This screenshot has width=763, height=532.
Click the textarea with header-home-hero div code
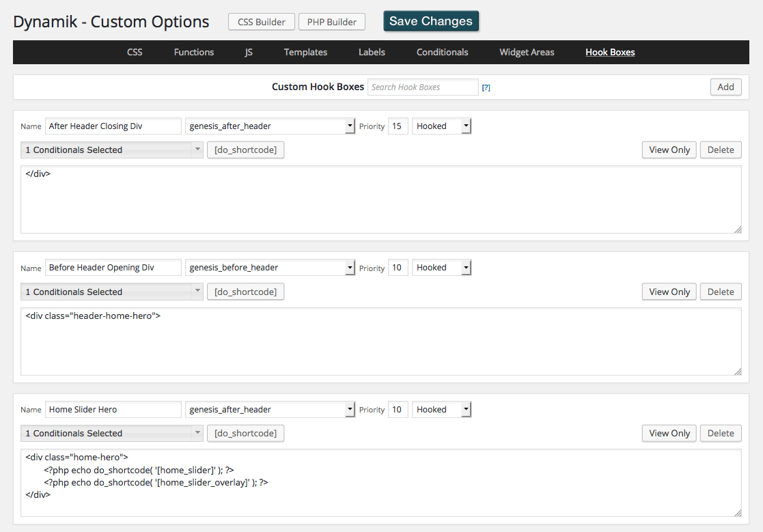coord(381,341)
